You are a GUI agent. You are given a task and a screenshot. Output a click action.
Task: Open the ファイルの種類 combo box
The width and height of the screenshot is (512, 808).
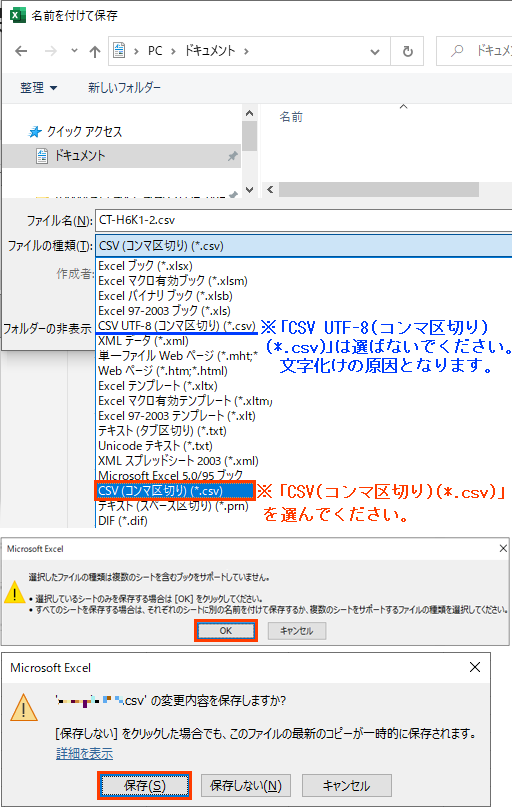(x=303, y=246)
